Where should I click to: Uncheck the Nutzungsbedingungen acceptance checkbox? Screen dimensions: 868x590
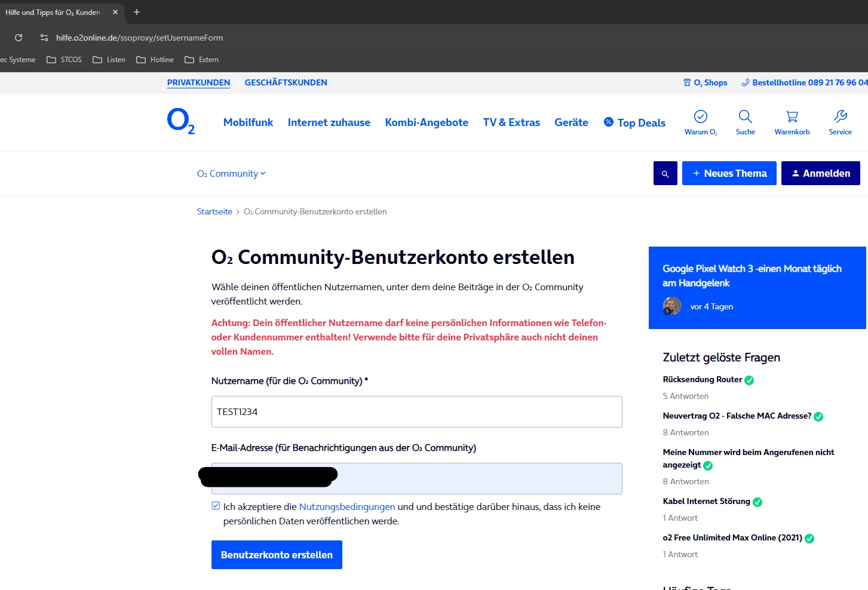(x=216, y=506)
